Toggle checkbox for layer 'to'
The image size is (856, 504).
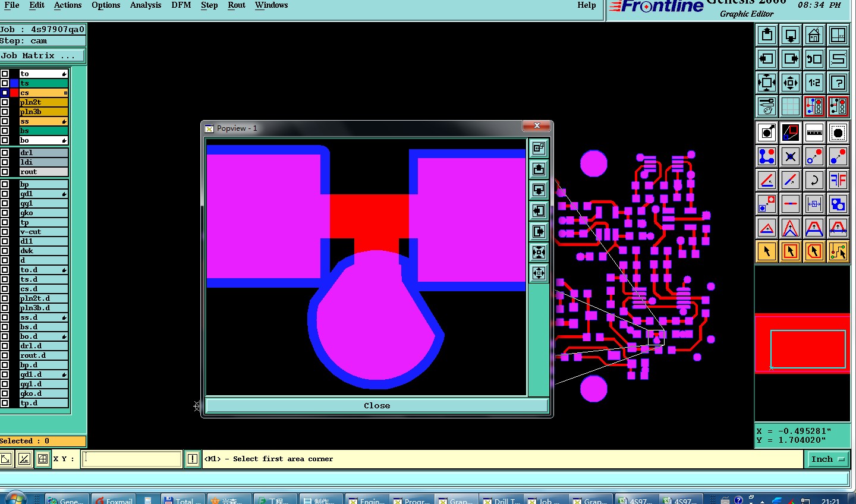(5, 74)
